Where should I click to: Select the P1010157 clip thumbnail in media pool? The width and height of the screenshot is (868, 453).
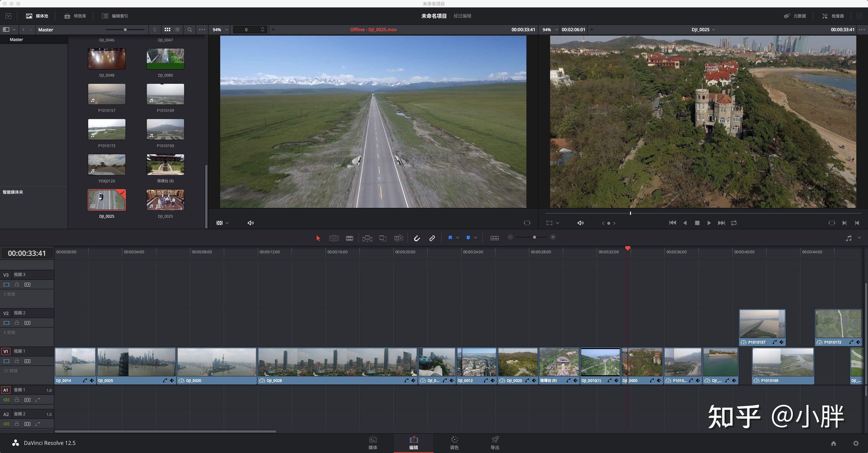click(x=106, y=94)
